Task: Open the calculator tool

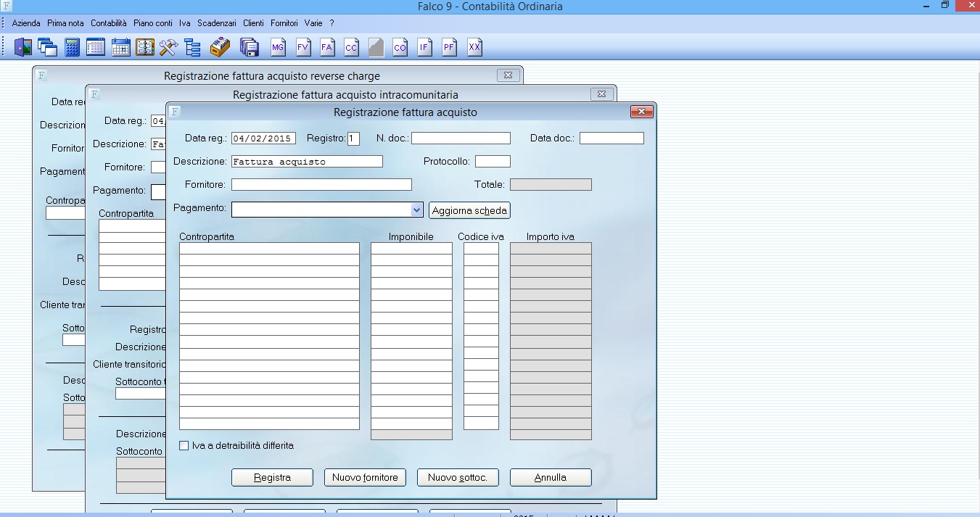Action: coord(72,47)
